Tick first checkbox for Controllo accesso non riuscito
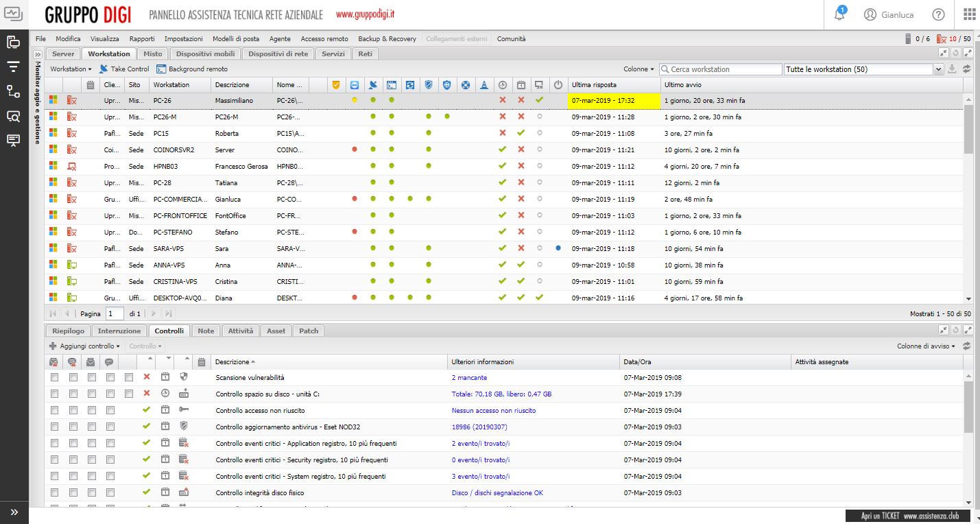980x524 pixels. pyautogui.click(x=55, y=410)
